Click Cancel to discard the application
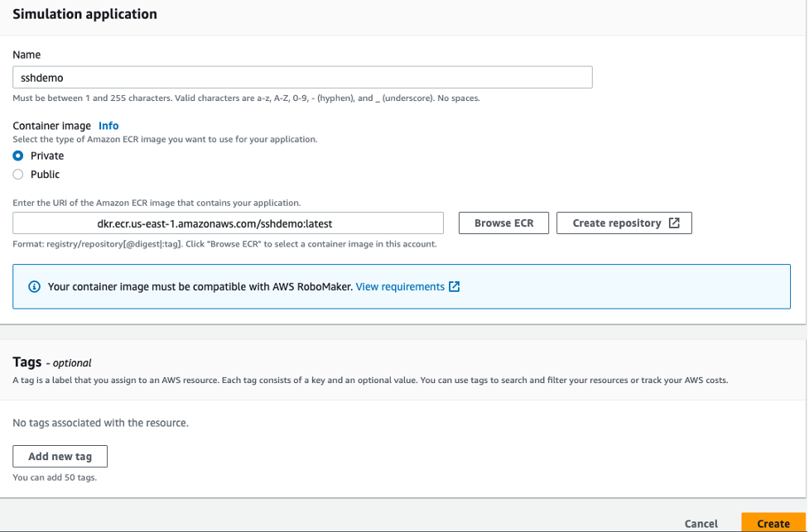 [x=701, y=524]
